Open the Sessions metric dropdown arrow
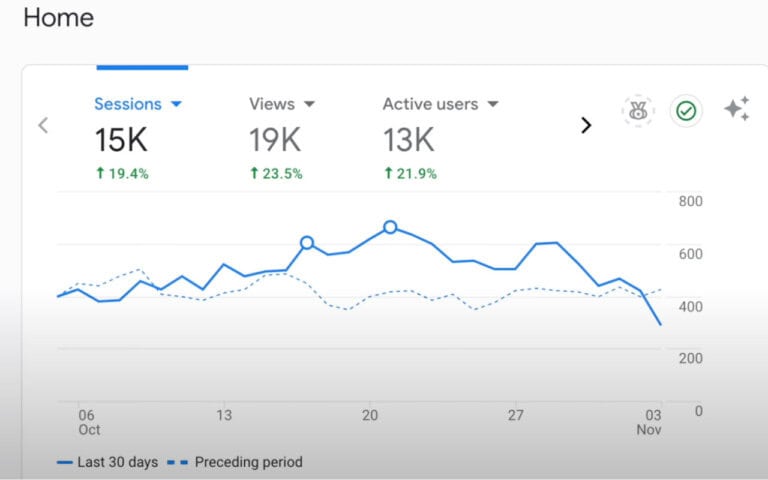This screenshot has width=768, height=480. pyautogui.click(x=176, y=104)
